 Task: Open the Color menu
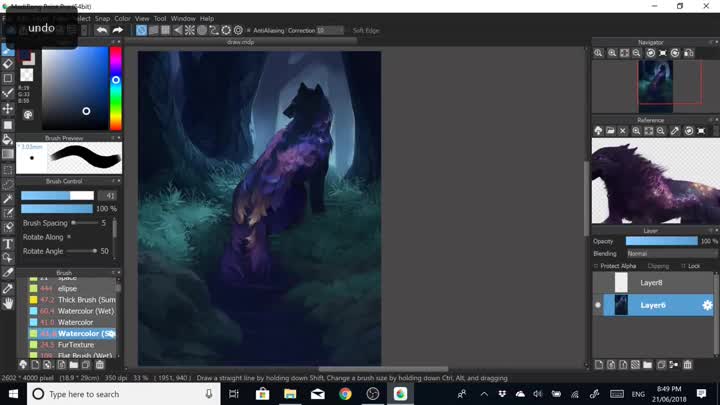pos(123,18)
